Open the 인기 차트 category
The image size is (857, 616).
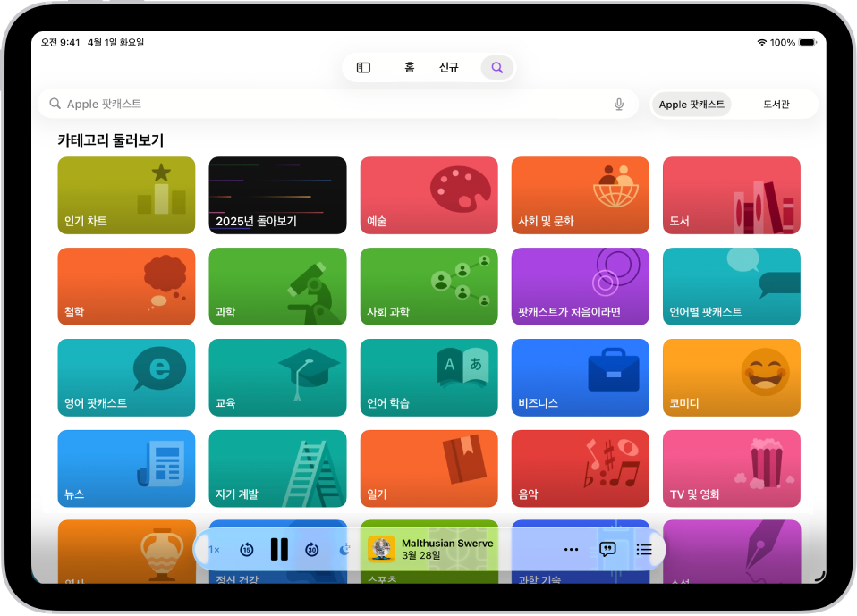coord(126,196)
